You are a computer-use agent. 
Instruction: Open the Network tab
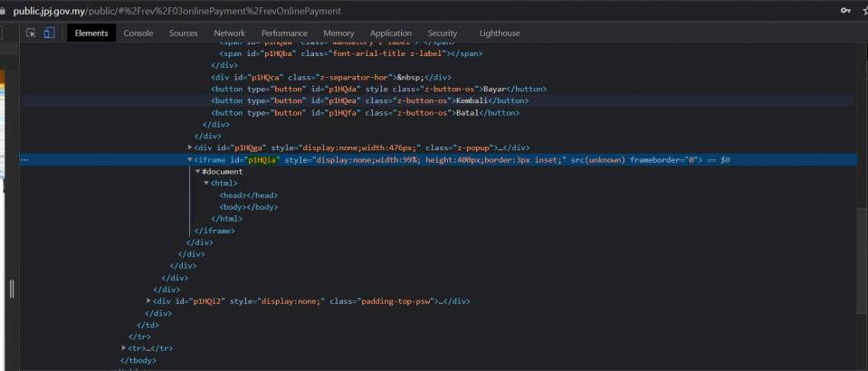click(x=229, y=33)
